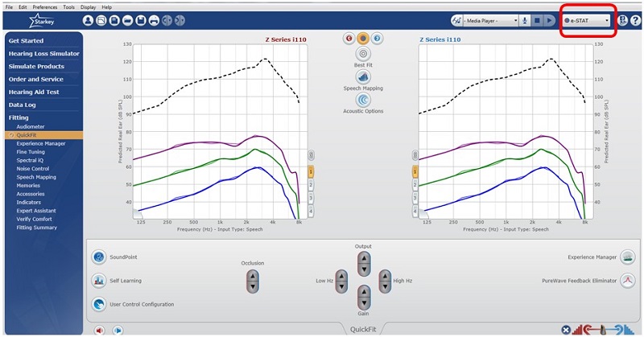
Task: Select the right ear red button
Action: (x=349, y=39)
